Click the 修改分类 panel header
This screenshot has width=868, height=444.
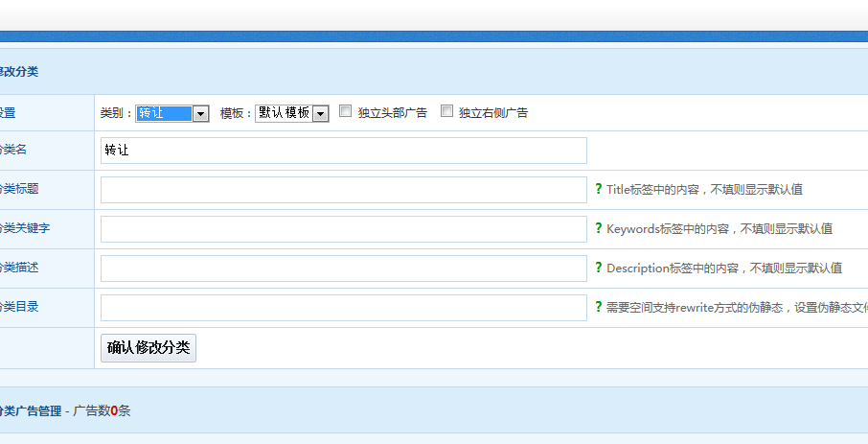[19, 72]
